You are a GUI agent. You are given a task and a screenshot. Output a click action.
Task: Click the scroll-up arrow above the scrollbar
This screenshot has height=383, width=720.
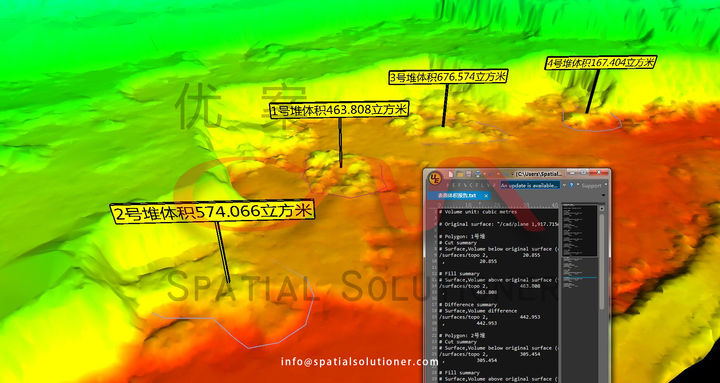pyautogui.click(x=602, y=208)
